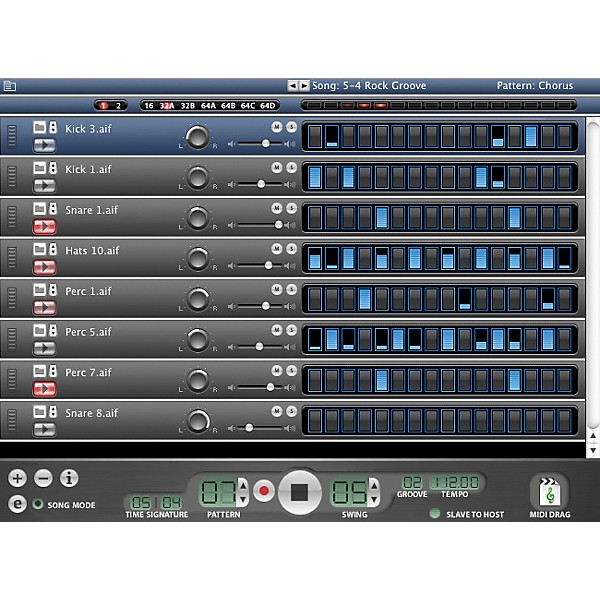The image size is (600, 600).
Task: Click the Groove display value 02
Action: tap(412, 483)
